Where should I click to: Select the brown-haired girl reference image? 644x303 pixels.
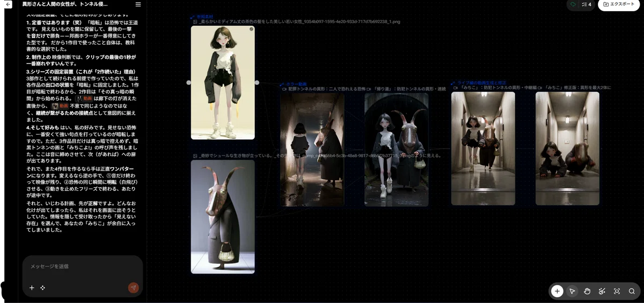(223, 83)
